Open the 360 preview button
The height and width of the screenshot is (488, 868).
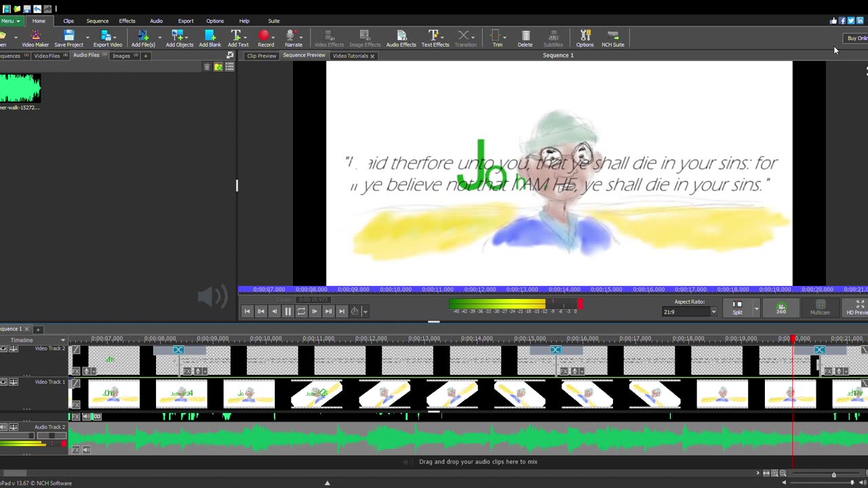coord(781,308)
